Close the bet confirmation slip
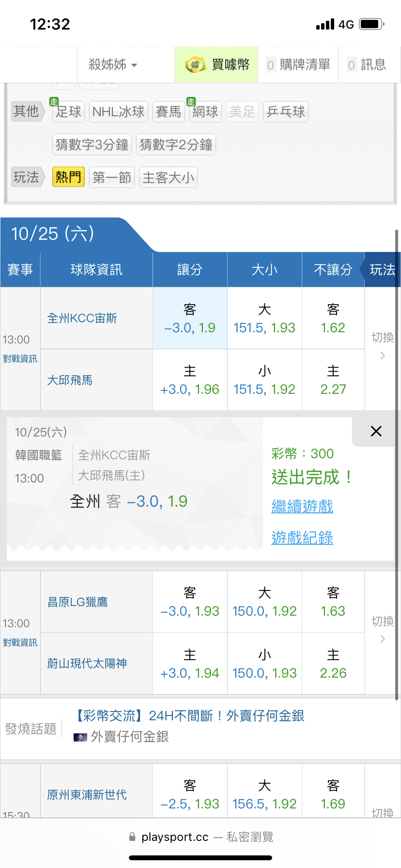This screenshot has width=401, height=868. pyautogui.click(x=376, y=431)
